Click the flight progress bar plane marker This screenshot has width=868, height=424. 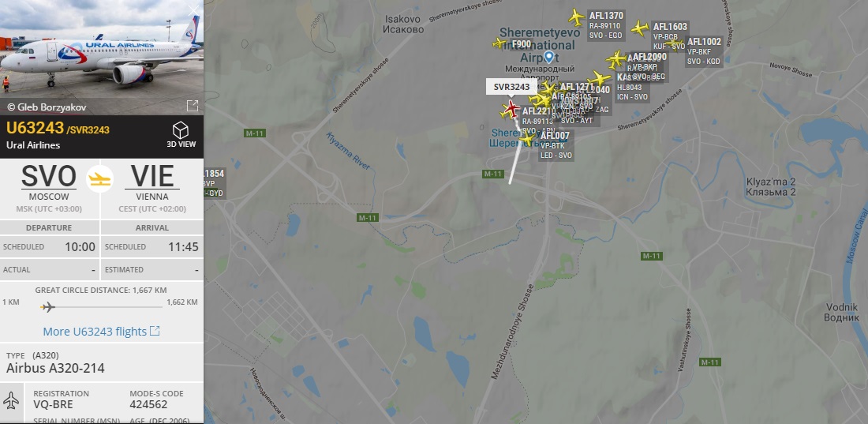pos(48,306)
